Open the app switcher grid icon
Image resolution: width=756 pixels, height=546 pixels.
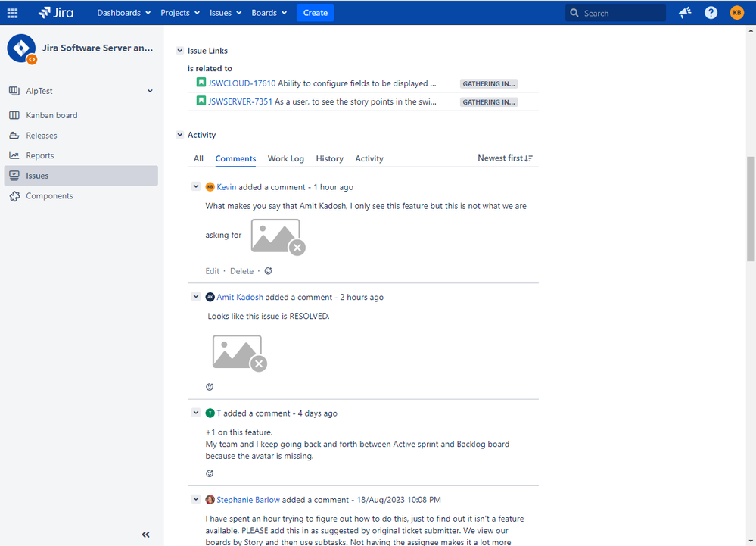(x=13, y=13)
